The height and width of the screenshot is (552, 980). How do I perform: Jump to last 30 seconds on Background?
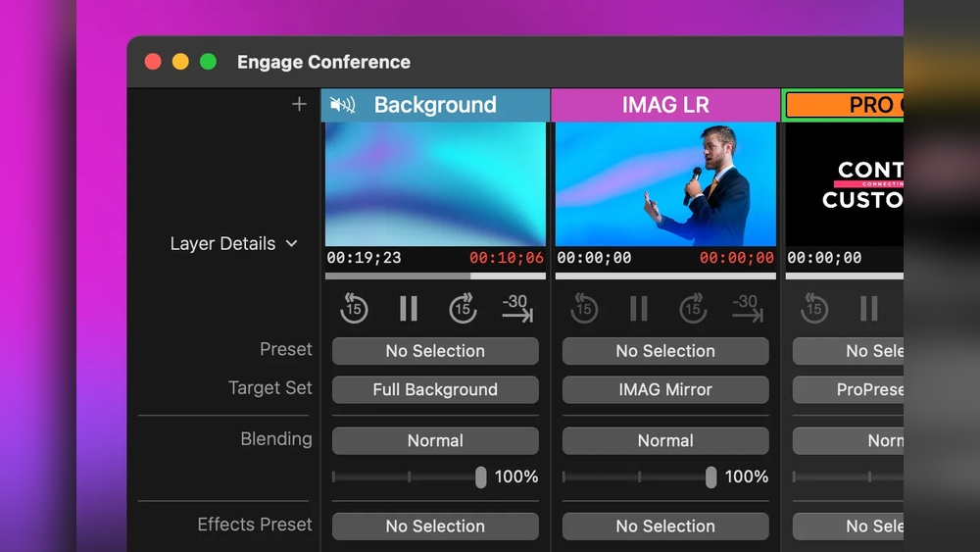pos(516,309)
